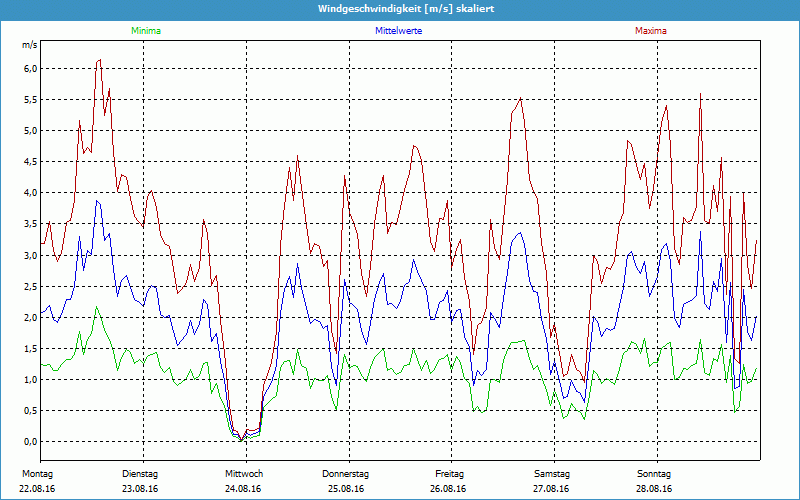Click the 3,5 y-axis value
800x500 pixels.
(x=31, y=224)
